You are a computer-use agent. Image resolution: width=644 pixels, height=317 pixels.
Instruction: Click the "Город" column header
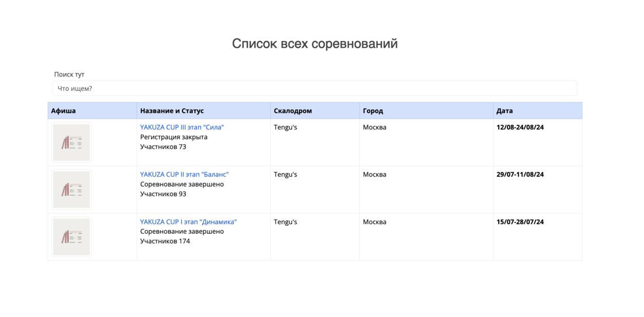373,111
